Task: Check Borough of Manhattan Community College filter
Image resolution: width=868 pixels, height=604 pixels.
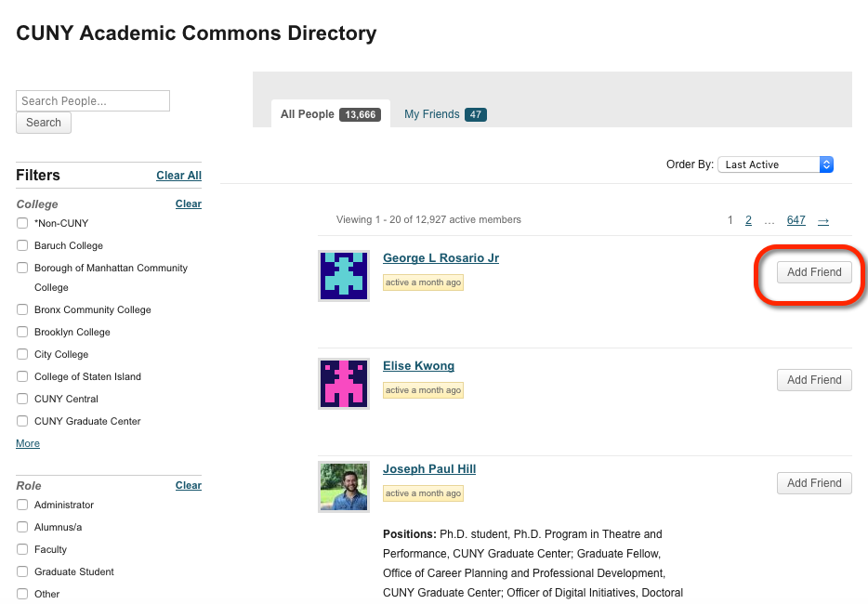Action: click(x=22, y=268)
